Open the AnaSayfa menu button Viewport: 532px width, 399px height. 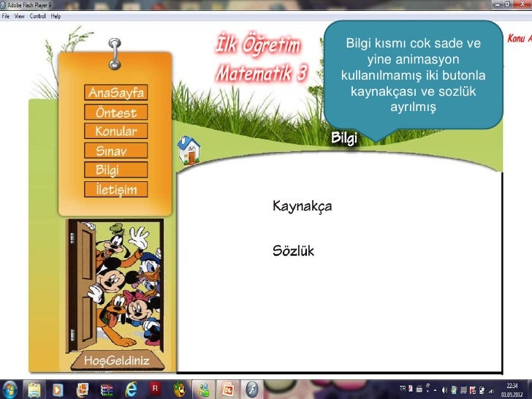coord(116,93)
